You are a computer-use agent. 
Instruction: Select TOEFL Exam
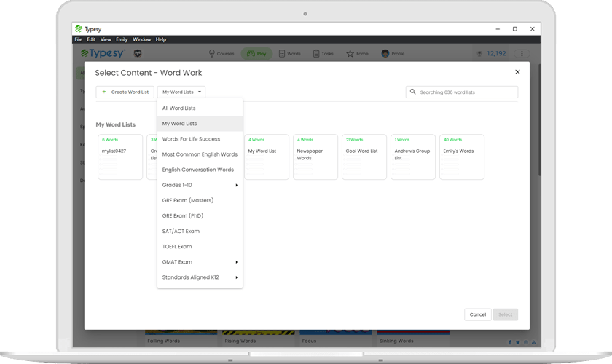point(200,247)
